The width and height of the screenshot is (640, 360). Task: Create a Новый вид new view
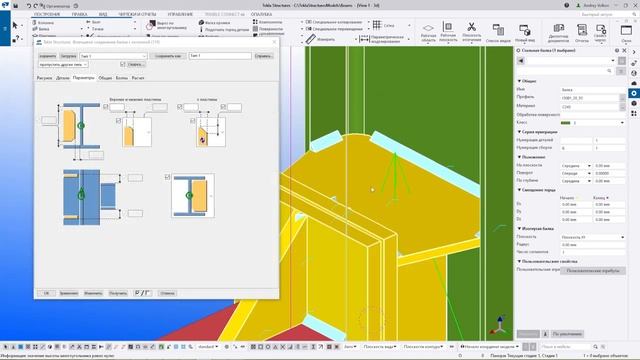[x=524, y=33]
